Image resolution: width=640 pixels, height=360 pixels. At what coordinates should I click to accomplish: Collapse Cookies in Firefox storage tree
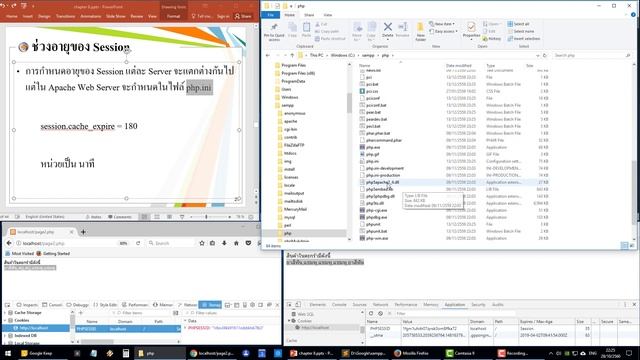coord(5,320)
